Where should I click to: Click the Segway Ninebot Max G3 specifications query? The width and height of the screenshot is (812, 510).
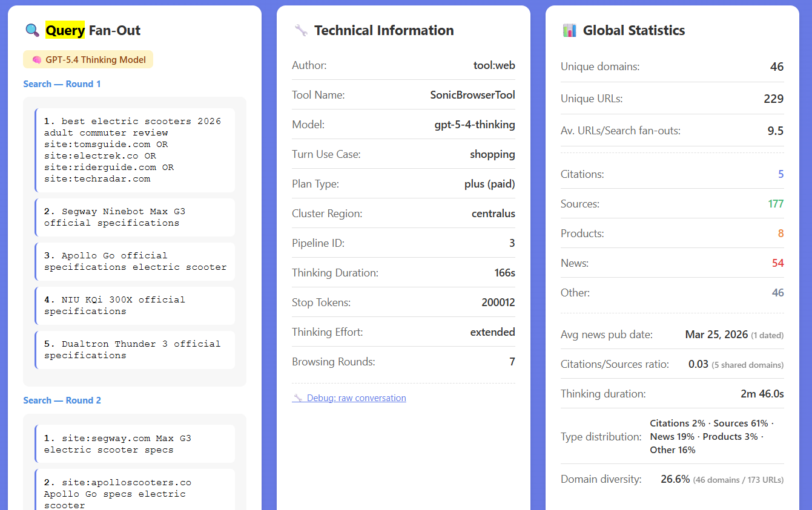(x=134, y=217)
